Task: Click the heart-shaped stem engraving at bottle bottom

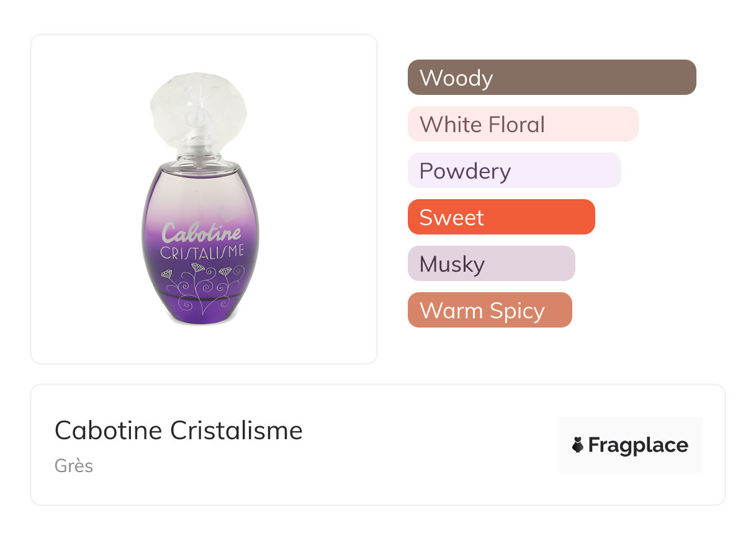Action: (x=197, y=304)
